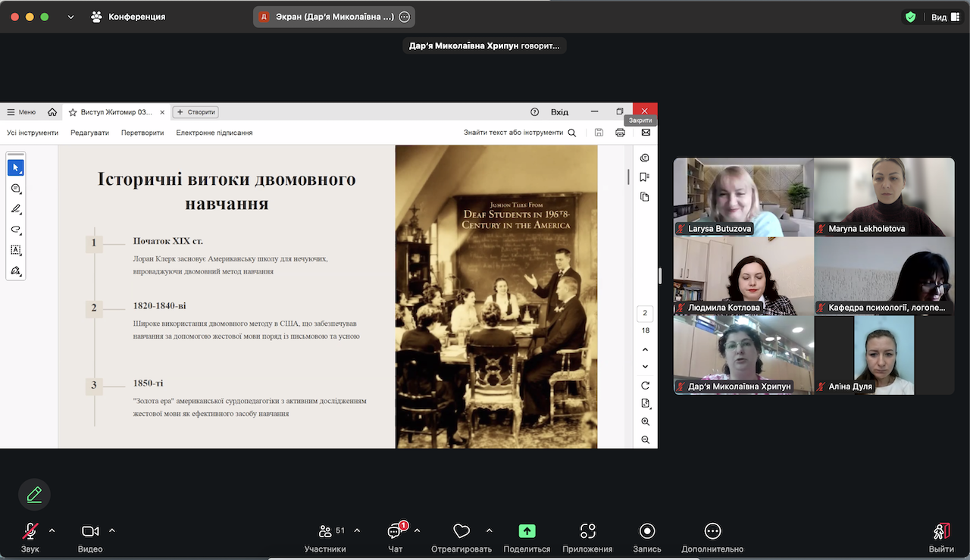The image size is (970, 560).
Task: Expand audio options arrow next to Звук
Action: click(x=52, y=530)
